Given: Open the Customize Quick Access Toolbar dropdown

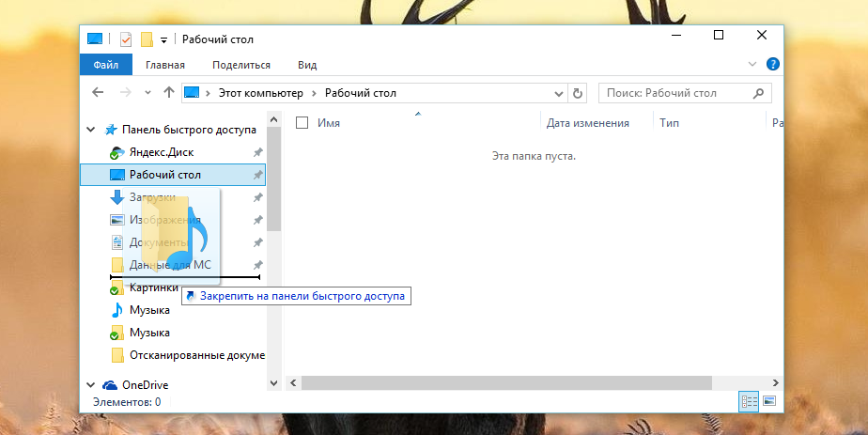Looking at the screenshot, I should (x=163, y=39).
